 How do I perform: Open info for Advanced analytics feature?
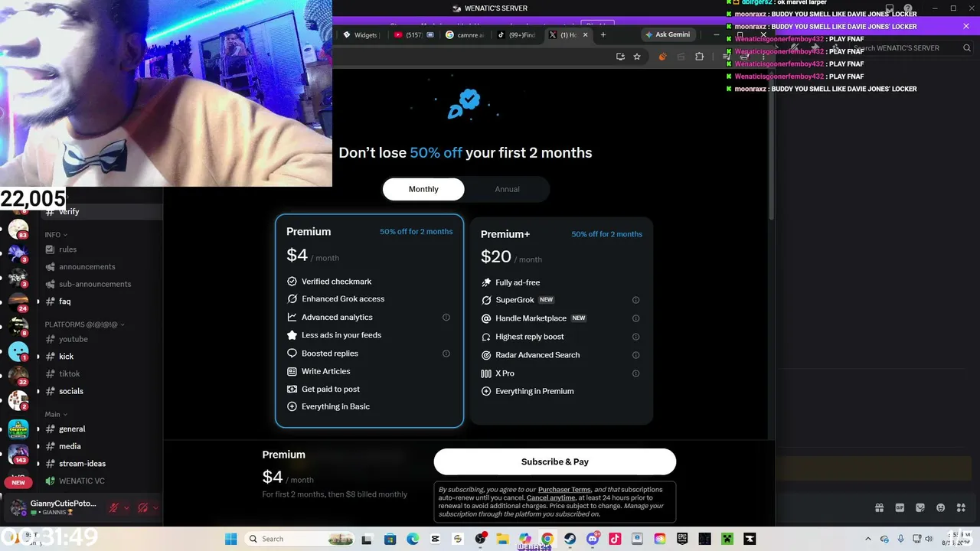tap(446, 318)
